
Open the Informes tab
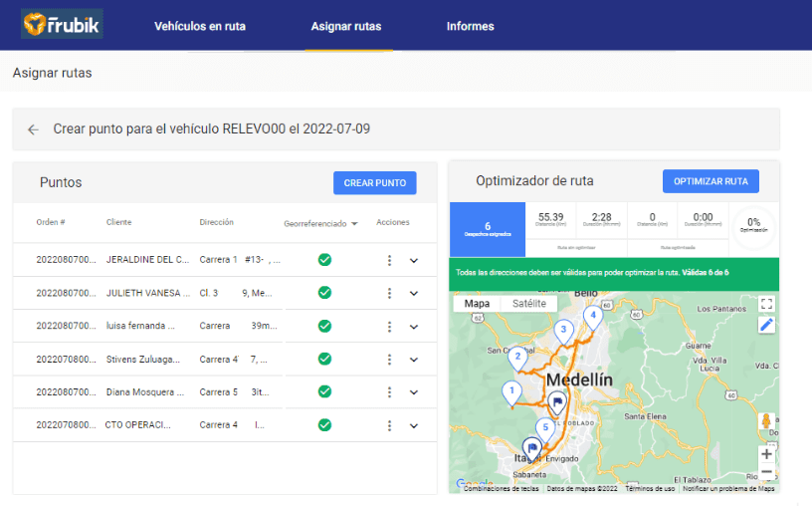click(470, 26)
